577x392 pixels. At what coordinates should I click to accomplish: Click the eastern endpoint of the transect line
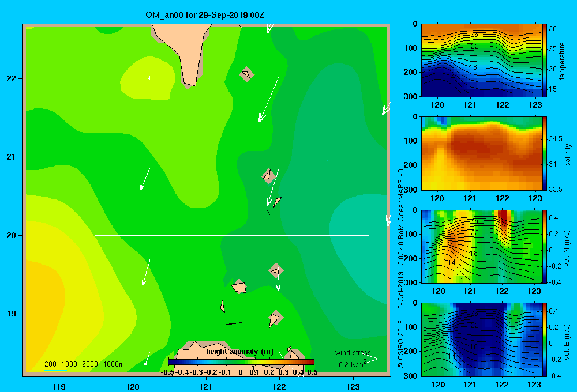pyautogui.click(x=368, y=235)
